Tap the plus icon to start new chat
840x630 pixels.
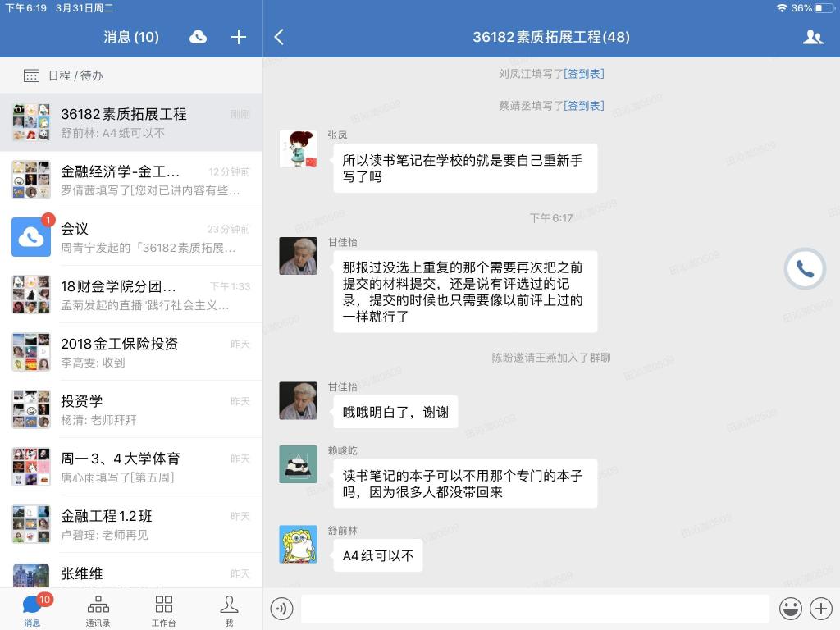239,37
